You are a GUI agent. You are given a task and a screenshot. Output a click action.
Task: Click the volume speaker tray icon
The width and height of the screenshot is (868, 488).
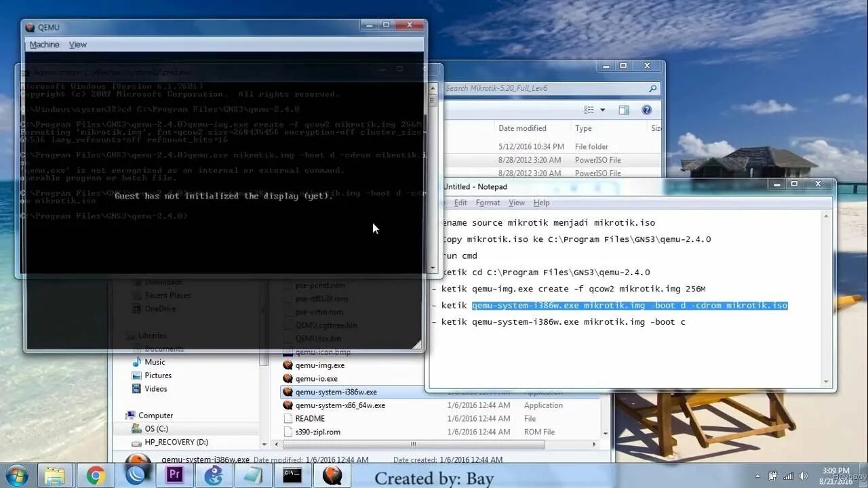click(804, 476)
